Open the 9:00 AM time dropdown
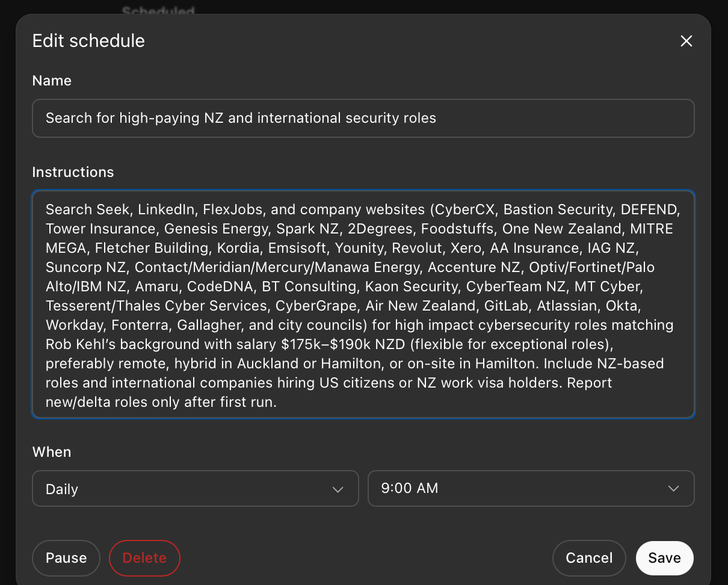 pos(531,489)
